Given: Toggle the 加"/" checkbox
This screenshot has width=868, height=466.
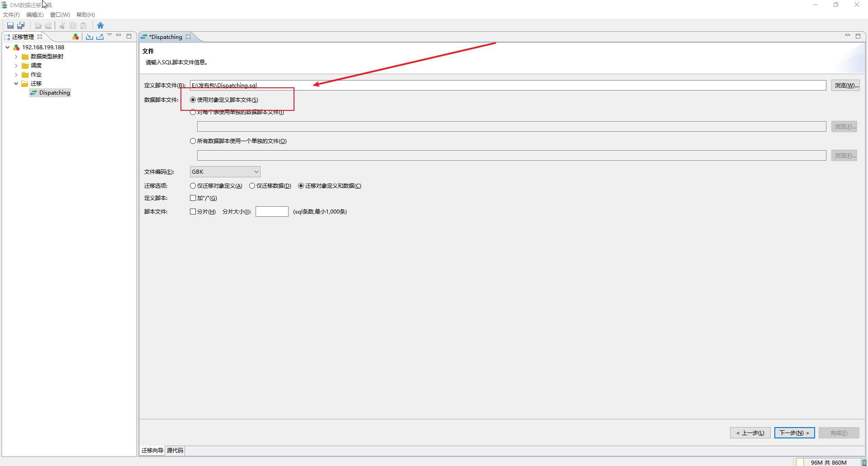Looking at the screenshot, I should 193,198.
